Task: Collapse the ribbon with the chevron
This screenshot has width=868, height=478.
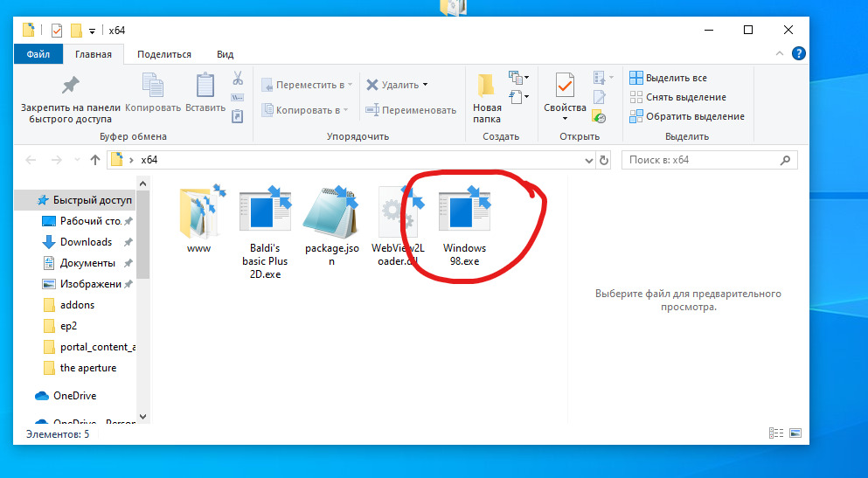Action: (x=780, y=53)
